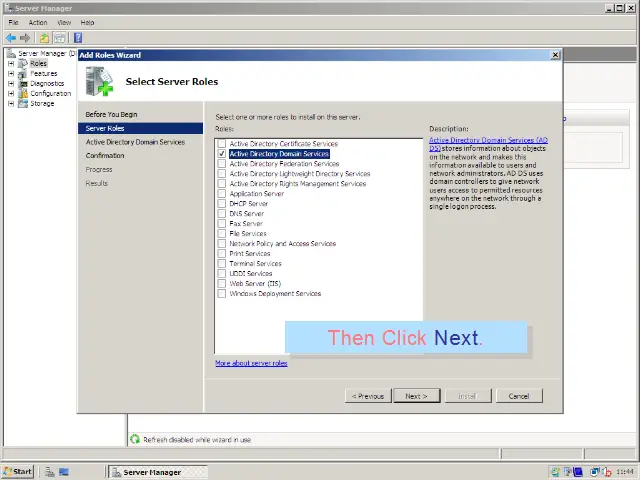Click the Roles icon in the tree
The width and height of the screenshot is (640, 480).
coord(23,64)
